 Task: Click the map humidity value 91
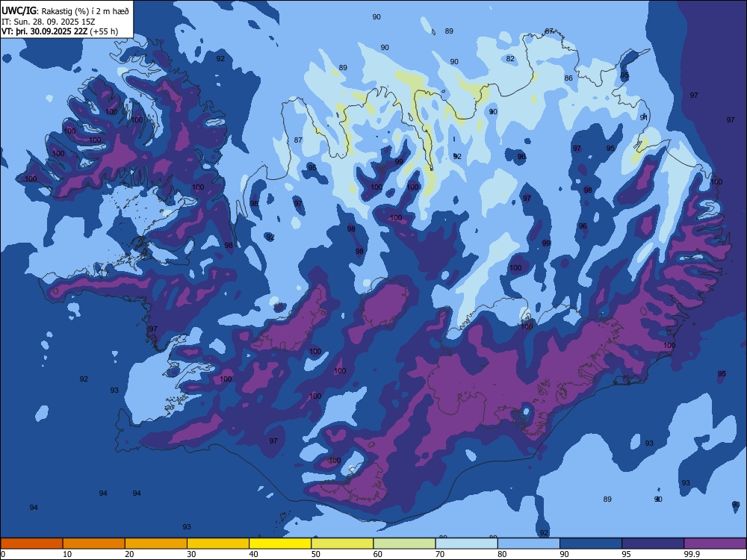(644, 117)
